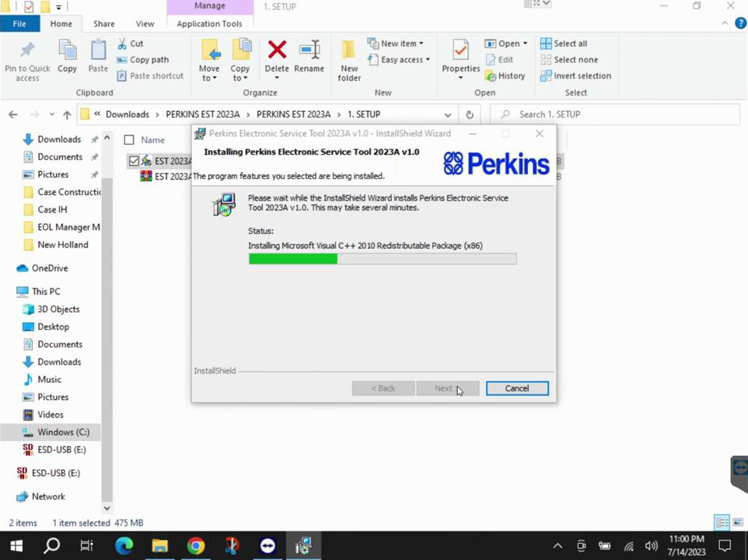The width and height of the screenshot is (748, 560).
Task: Select Network in the navigation pane
Action: click(40, 496)
